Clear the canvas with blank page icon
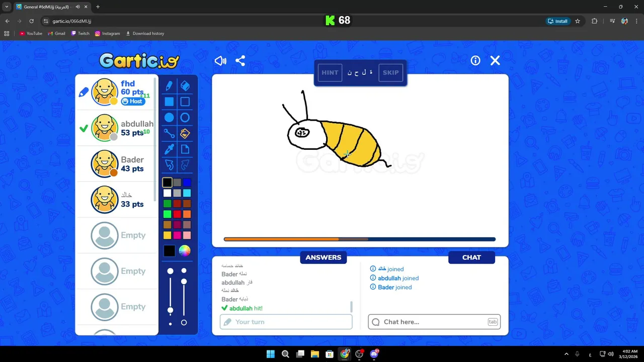 tap(185, 149)
